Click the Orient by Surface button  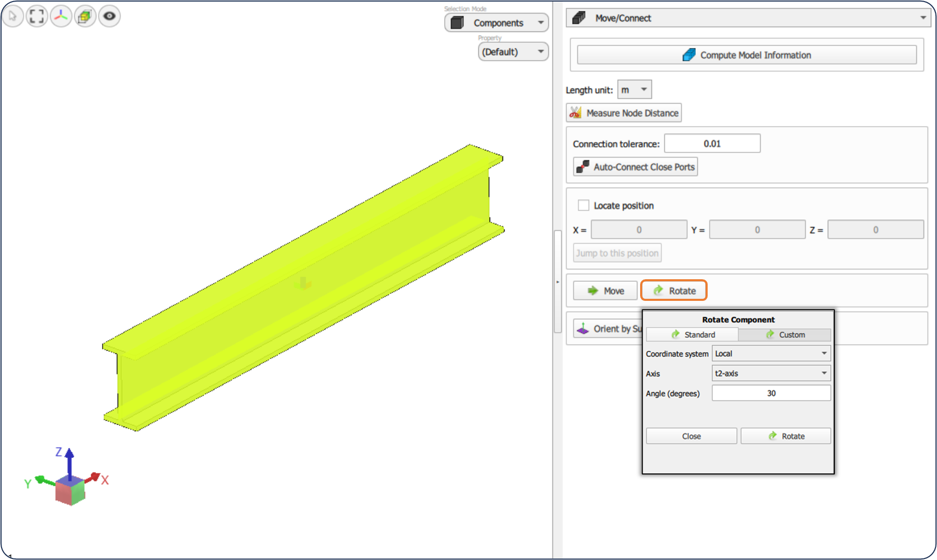click(609, 329)
